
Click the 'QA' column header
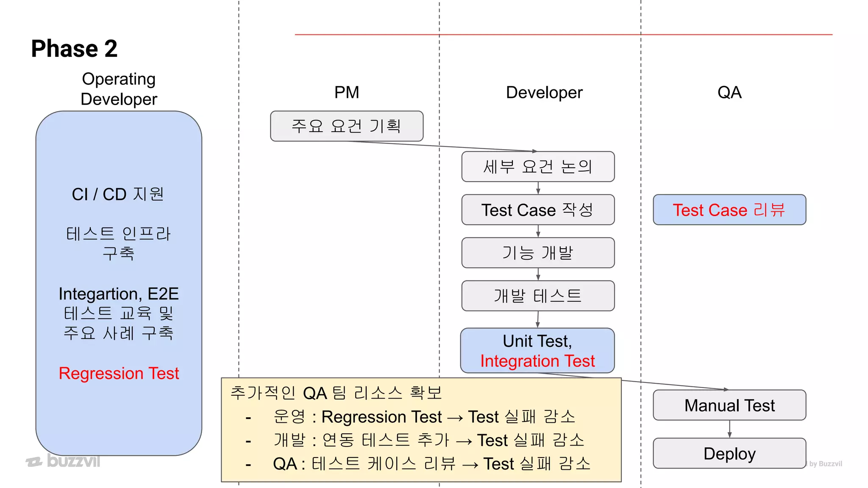(x=729, y=92)
